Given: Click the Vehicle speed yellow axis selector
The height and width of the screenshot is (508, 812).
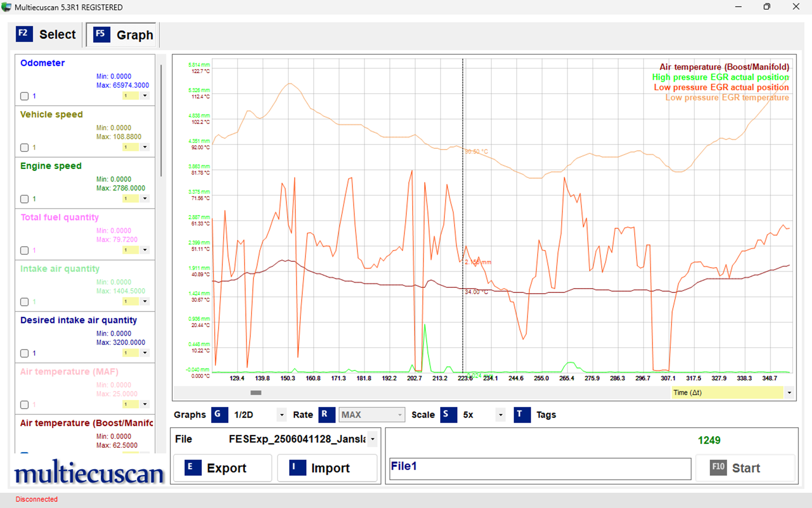Looking at the screenshot, I should point(131,147).
